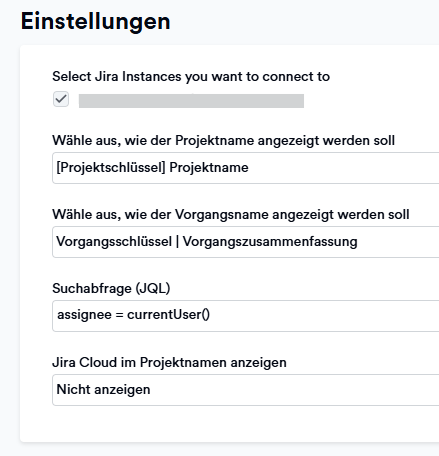Click the Einstellungen page heading
The image size is (439, 456).
pos(96,21)
